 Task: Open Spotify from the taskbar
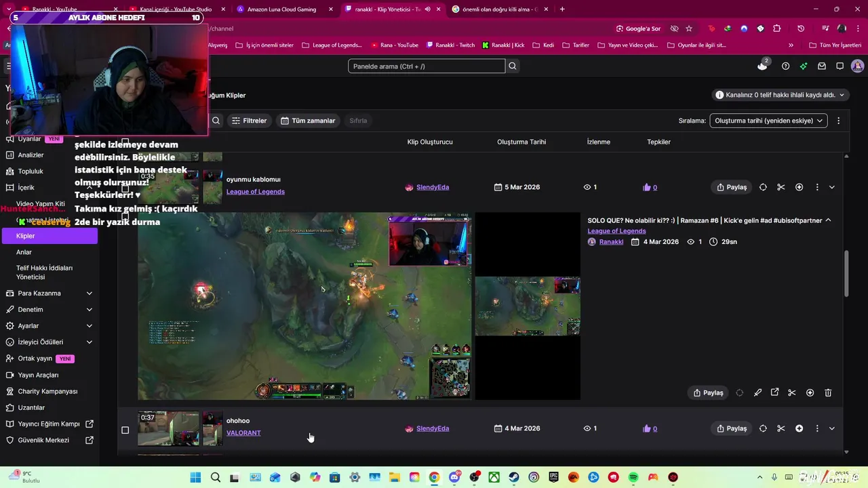633,477
